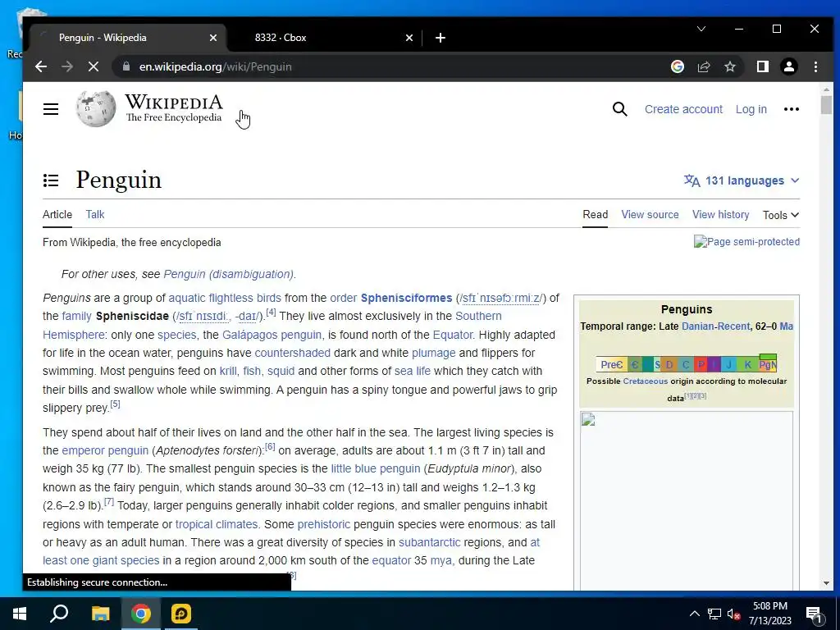
Task: Open a new tab with plus button
Action: coord(441,38)
